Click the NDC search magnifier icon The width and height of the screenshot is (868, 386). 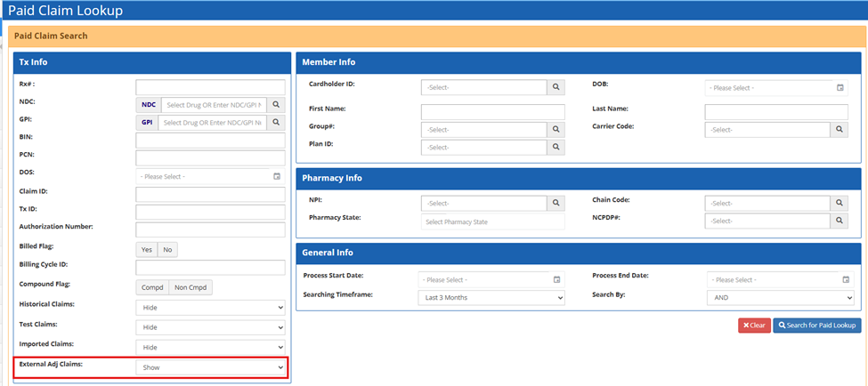click(276, 105)
